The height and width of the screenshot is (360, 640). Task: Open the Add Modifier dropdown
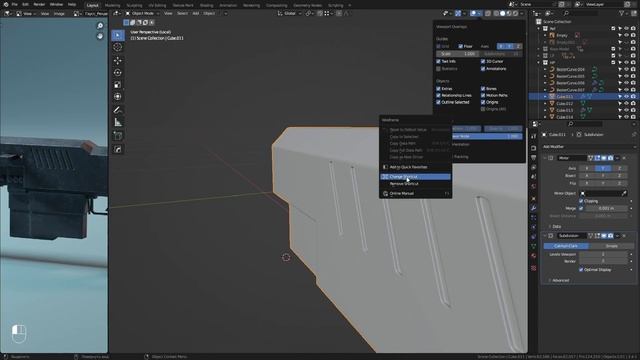(589, 147)
